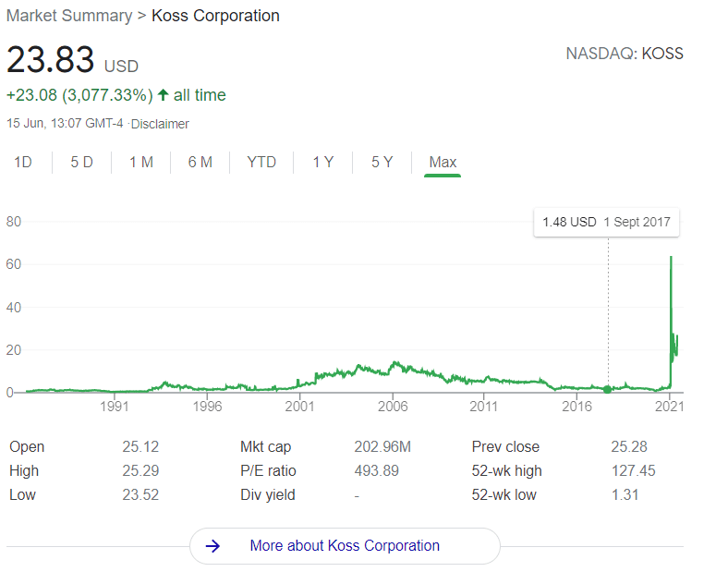Click the Mkt cap label
The image size is (728, 584).
pos(265,446)
